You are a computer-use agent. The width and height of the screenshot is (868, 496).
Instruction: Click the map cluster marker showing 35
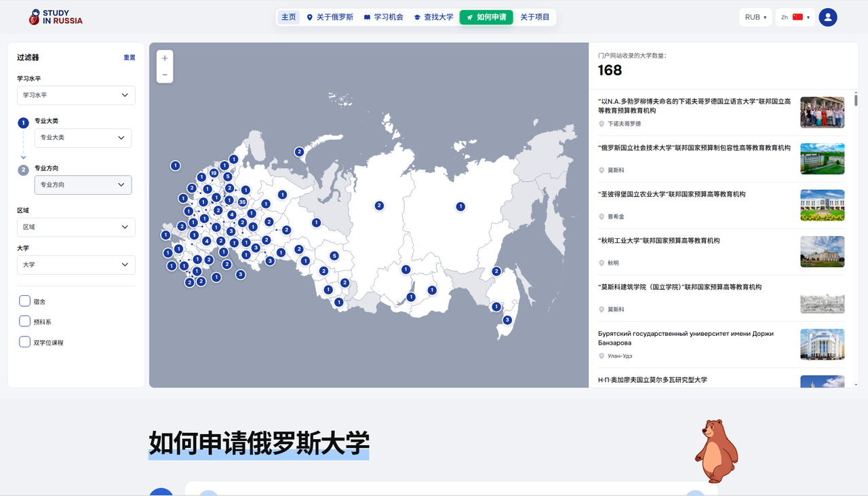point(242,202)
